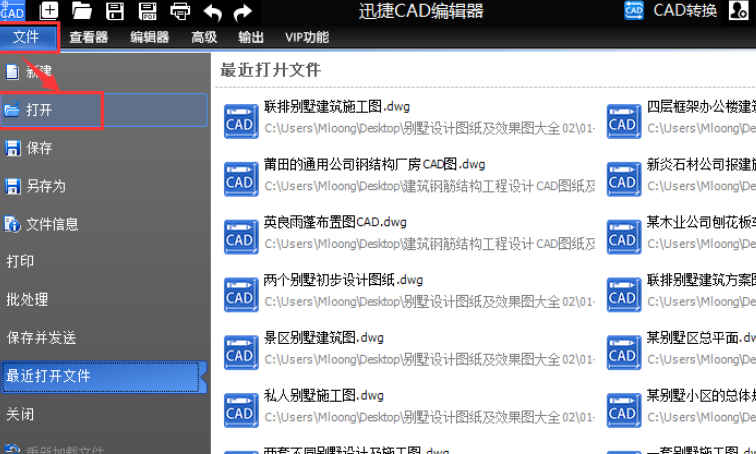Screen dimensions: 756x454
Task: Click CAD icon beside 某木业公司 file
Action: click(x=623, y=236)
